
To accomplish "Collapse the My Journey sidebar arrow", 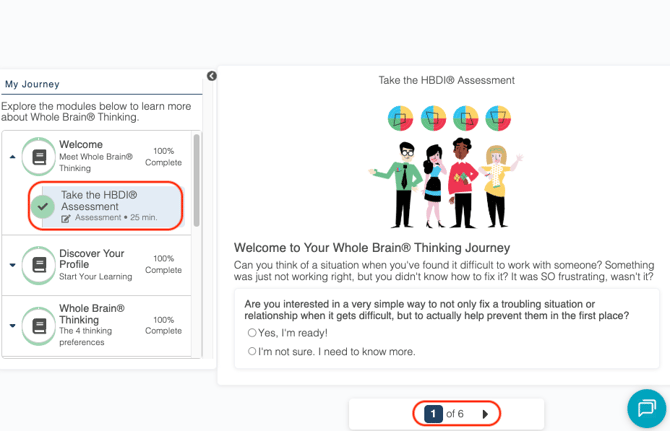I will [x=212, y=76].
